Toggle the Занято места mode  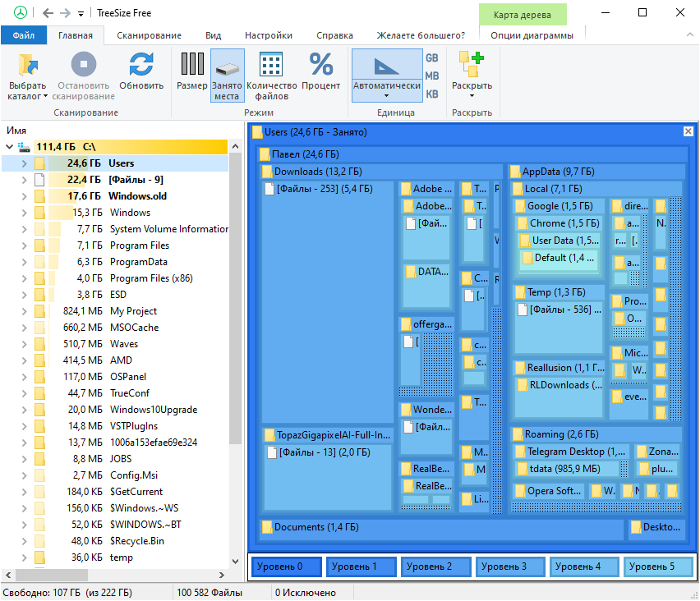point(228,76)
